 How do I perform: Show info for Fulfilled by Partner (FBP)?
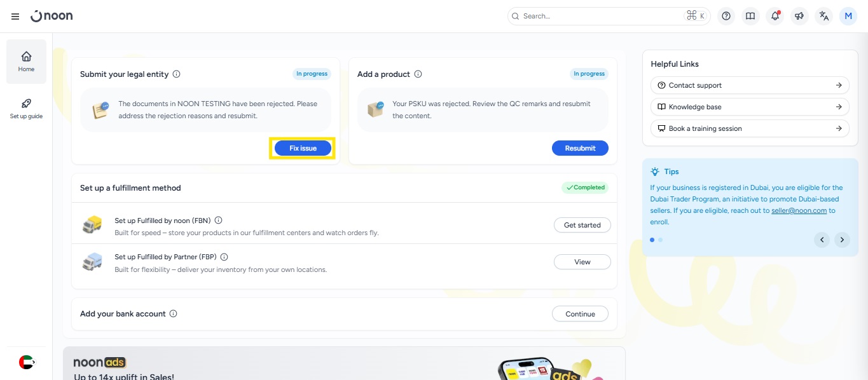click(x=224, y=257)
